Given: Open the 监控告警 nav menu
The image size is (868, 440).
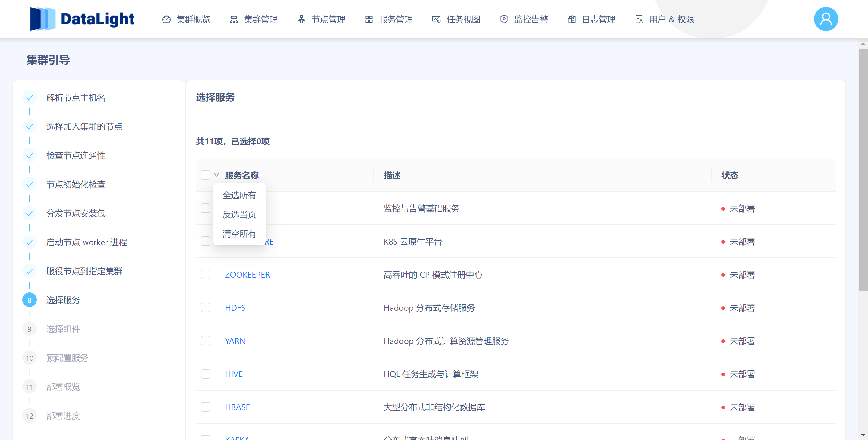Looking at the screenshot, I should 524,20.
